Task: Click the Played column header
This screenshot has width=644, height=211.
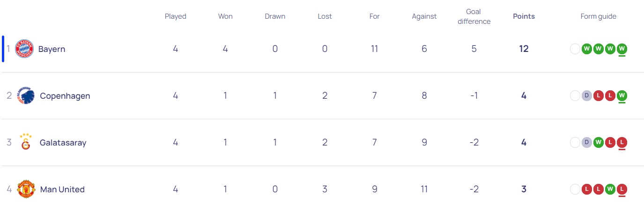Action: pos(175,16)
